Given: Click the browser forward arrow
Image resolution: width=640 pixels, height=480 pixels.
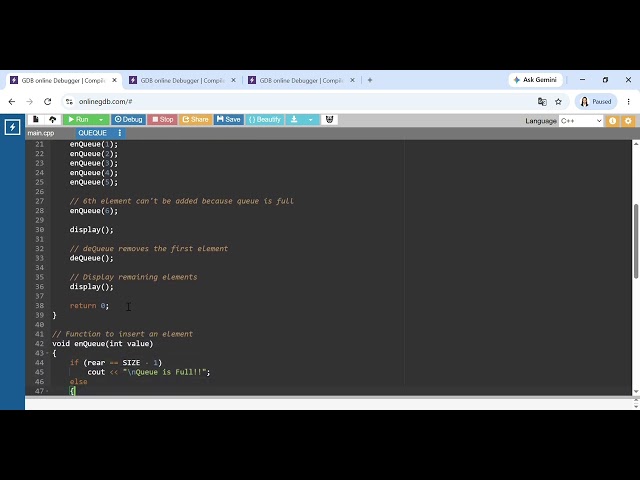Looking at the screenshot, I should click(x=29, y=102).
